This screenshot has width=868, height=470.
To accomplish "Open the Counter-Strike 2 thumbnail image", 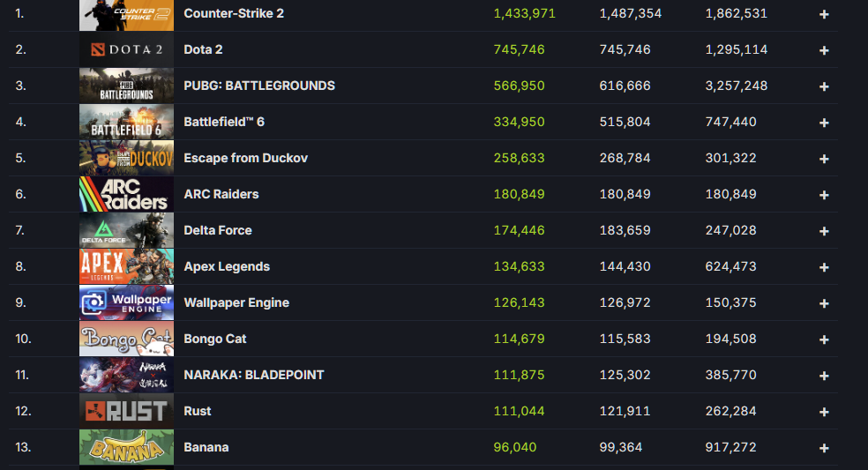I will pos(126,14).
